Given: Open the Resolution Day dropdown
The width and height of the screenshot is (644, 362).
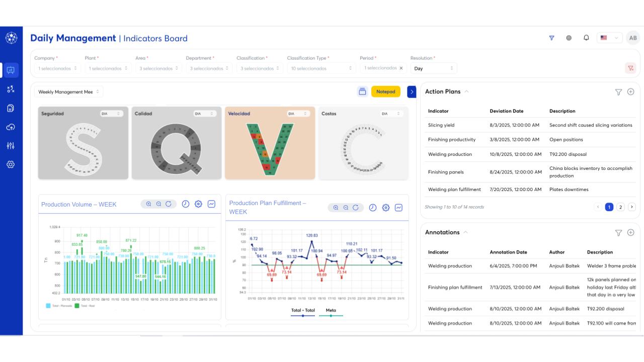Looking at the screenshot, I should tap(434, 68).
